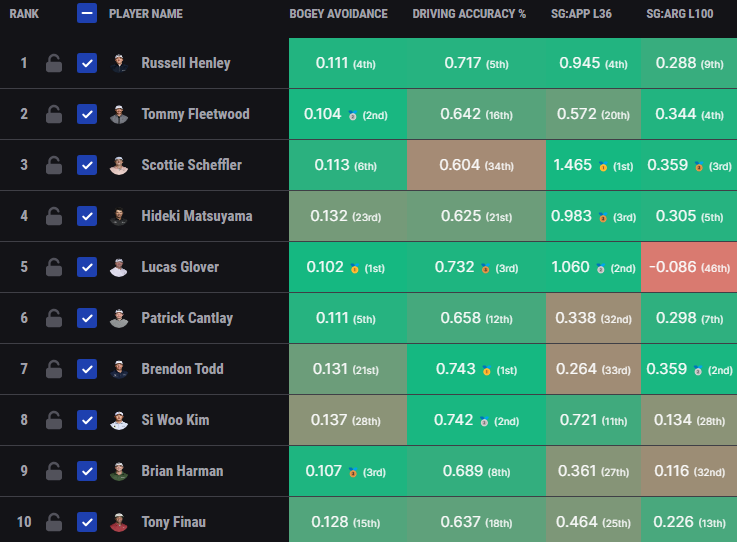Click medal icon in Brendon Todd's SG:ARG cell

tap(698, 370)
